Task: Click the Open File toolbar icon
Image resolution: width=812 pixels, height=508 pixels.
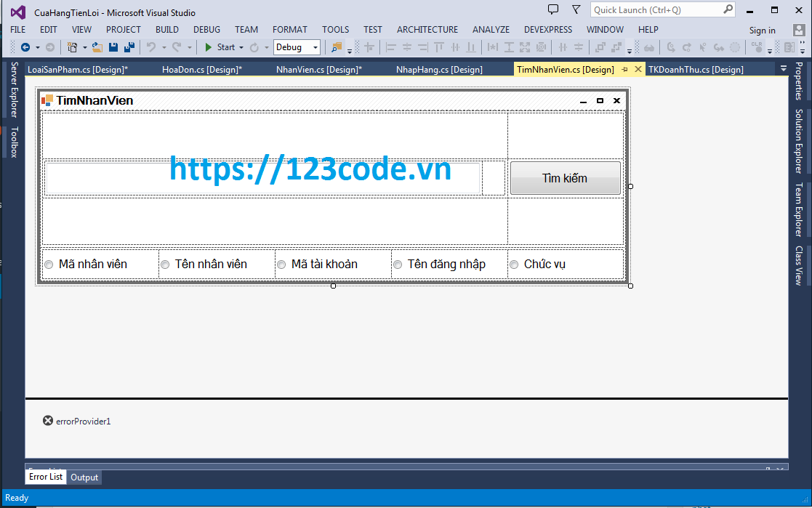Action: point(97,46)
